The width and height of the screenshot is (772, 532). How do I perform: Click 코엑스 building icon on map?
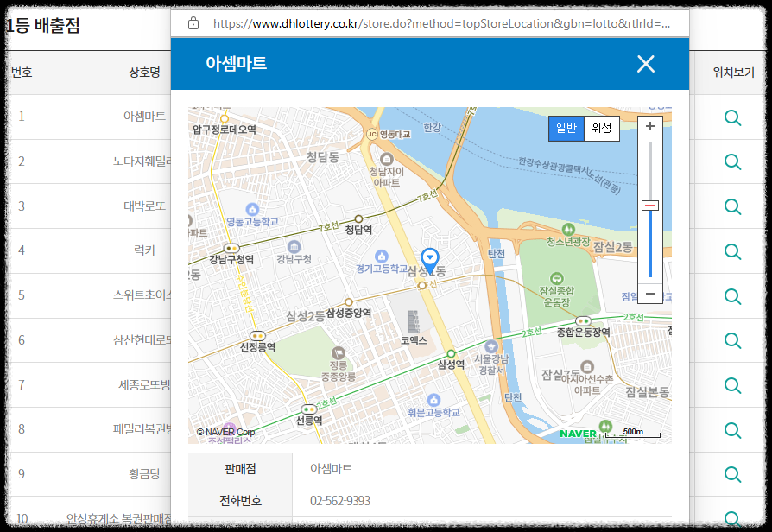click(x=414, y=321)
